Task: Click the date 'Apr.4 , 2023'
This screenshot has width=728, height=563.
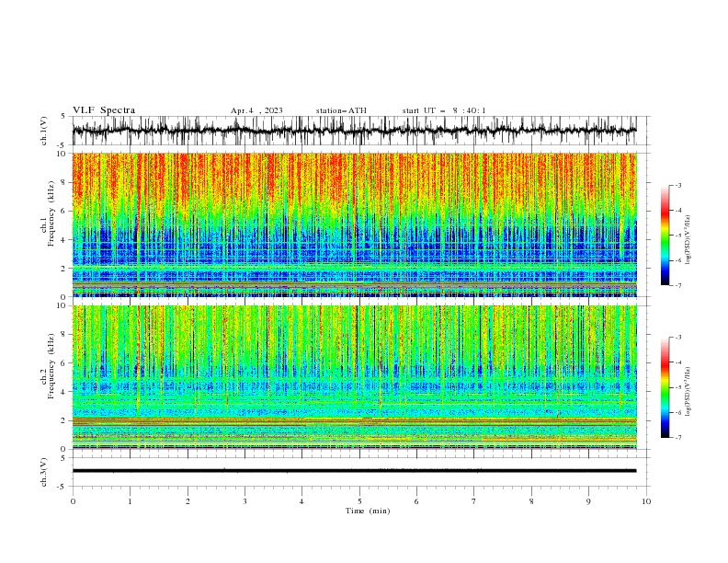Action: (x=256, y=110)
